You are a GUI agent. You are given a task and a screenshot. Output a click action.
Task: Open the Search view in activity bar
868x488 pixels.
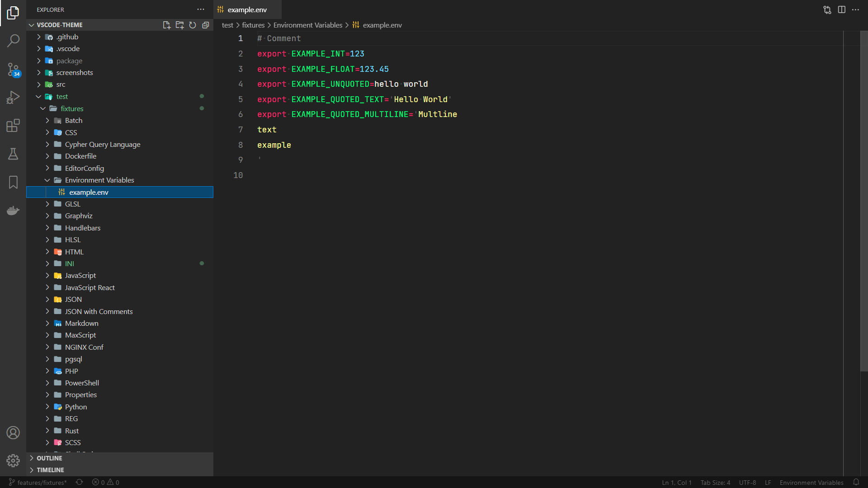coord(13,41)
